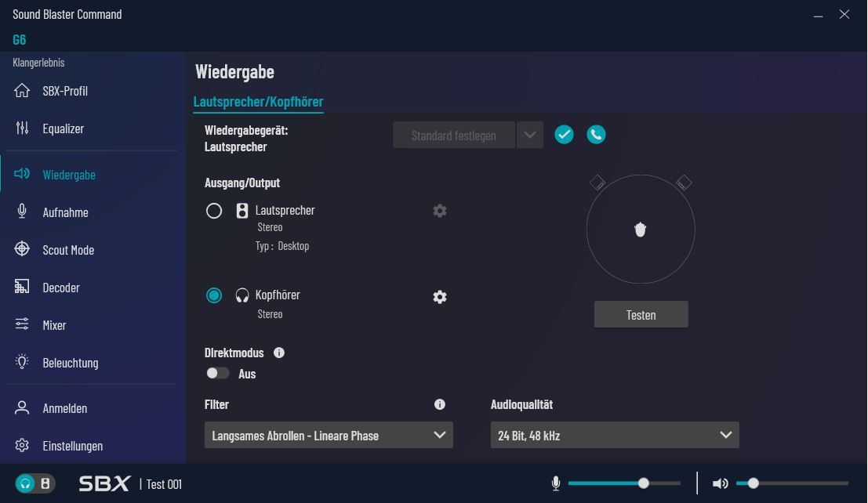Click the SBX logo in bottom bar

click(104, 483)
